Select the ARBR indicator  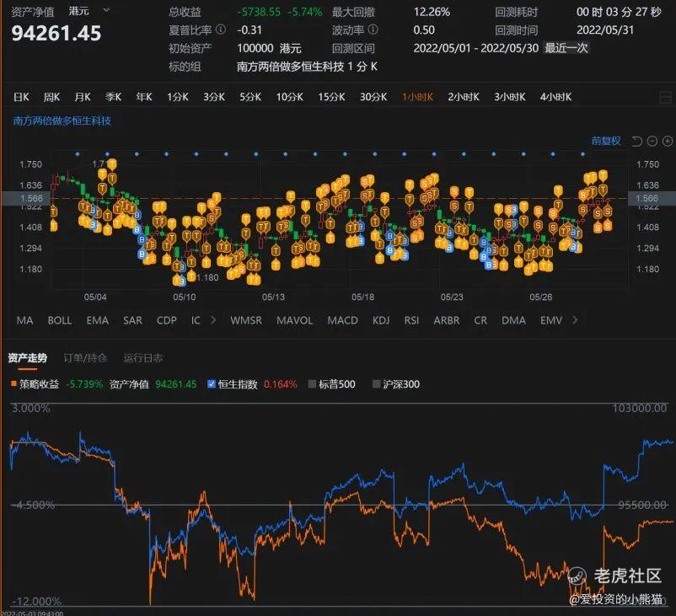[x=447, y=320]
